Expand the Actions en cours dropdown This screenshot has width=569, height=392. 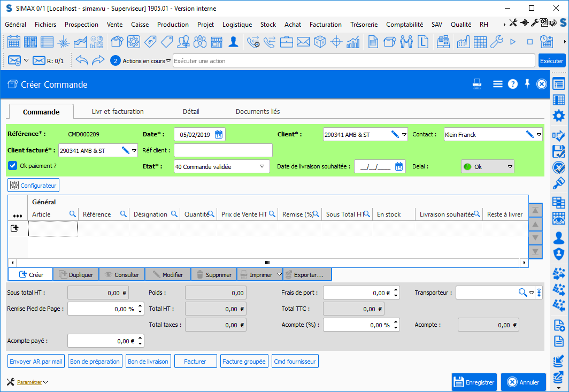coord(168,60)
